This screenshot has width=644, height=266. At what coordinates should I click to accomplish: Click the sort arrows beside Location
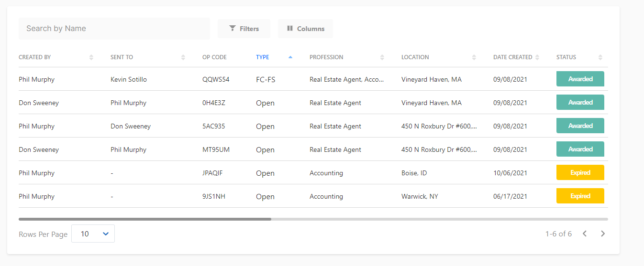(x=474, y=57)
